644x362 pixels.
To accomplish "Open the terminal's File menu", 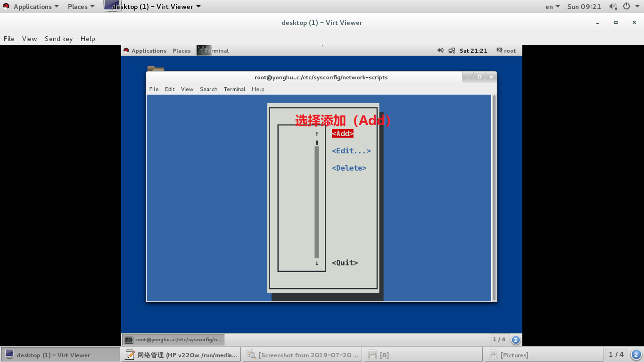I will (154, 89).
